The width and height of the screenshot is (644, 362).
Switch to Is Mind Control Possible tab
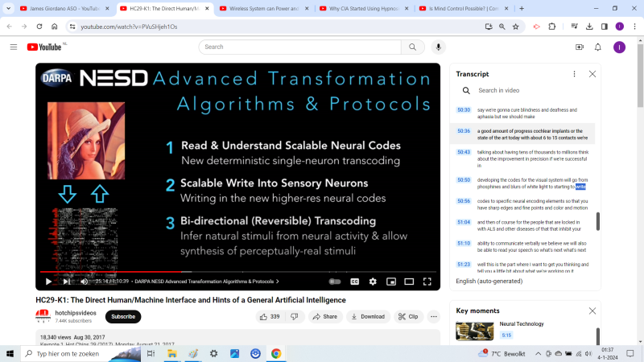464,8
